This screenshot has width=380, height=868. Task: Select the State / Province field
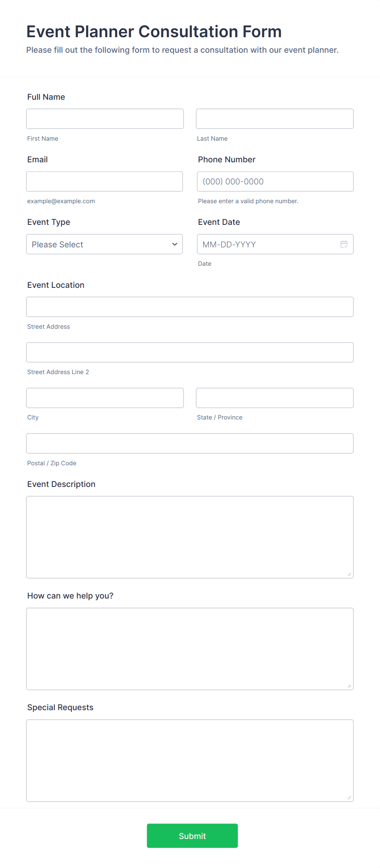tap(275, 397)
